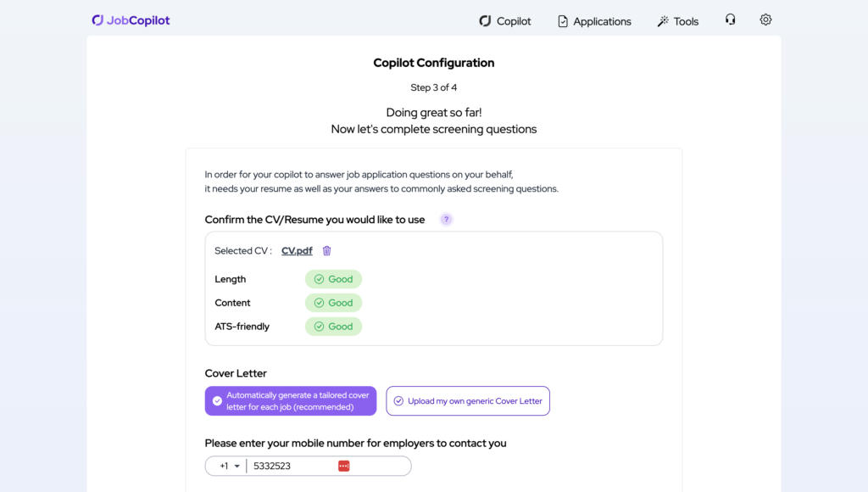Open the +1 country code dropdown
This screenshot has width=868, height=492.
point(225,466)
